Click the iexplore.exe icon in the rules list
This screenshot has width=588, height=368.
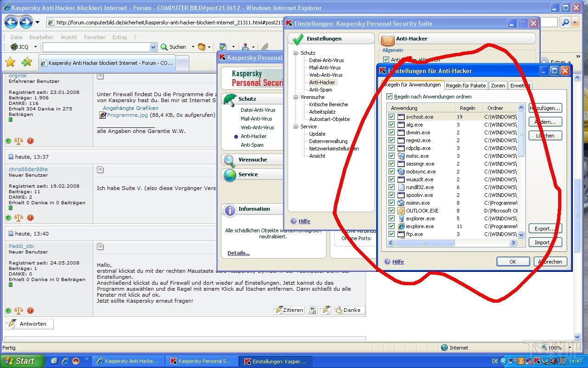(401, 226)
